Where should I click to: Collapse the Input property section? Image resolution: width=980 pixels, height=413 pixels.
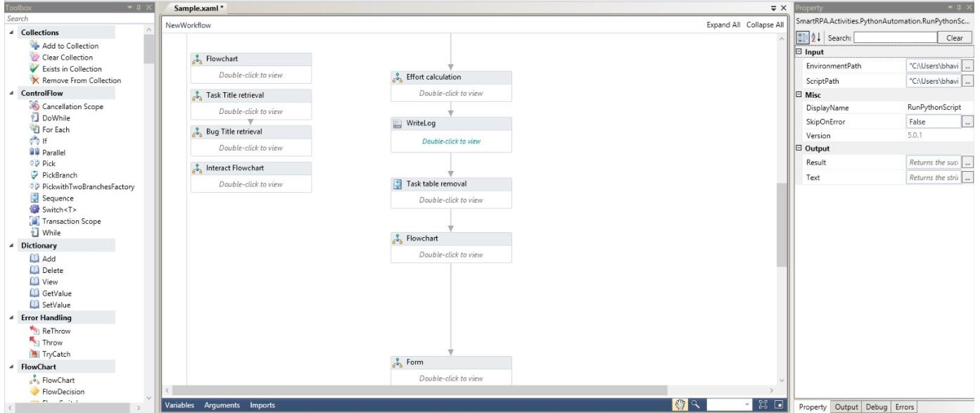pyautogui.click(x=798, y=52)
